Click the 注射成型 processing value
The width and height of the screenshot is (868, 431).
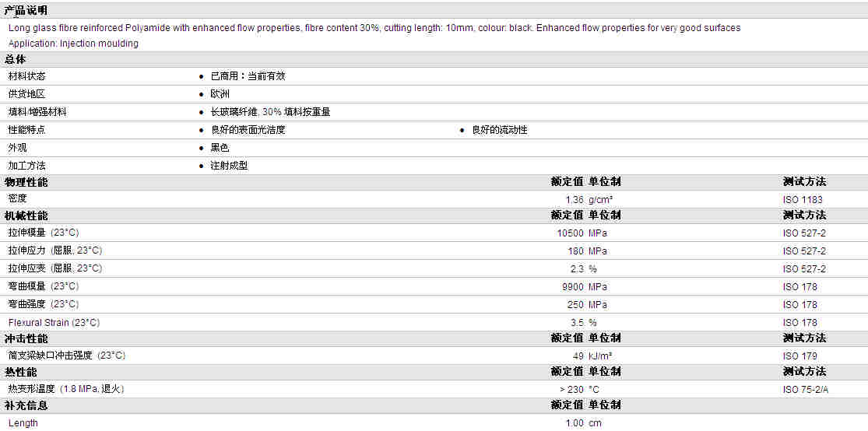229,166
